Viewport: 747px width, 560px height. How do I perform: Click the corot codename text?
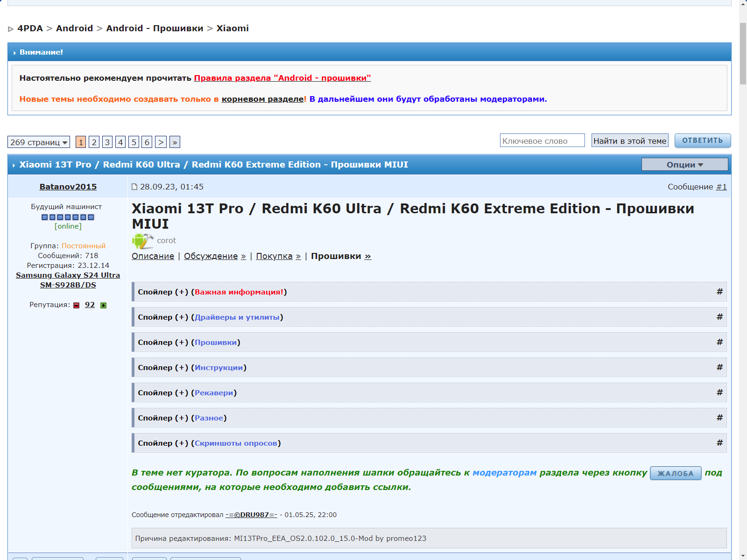pyautogui.click(x=166, y=240)
